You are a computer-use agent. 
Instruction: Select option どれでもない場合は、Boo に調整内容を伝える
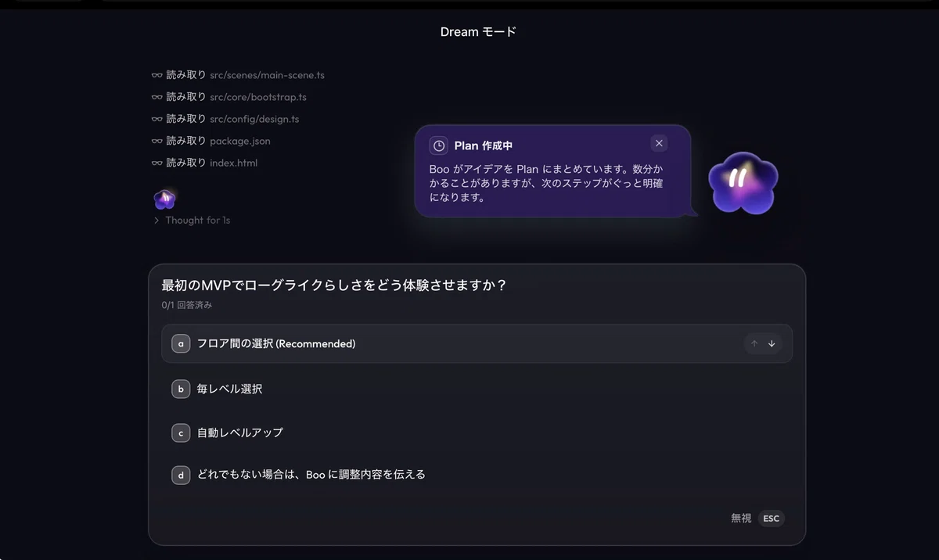477,475
